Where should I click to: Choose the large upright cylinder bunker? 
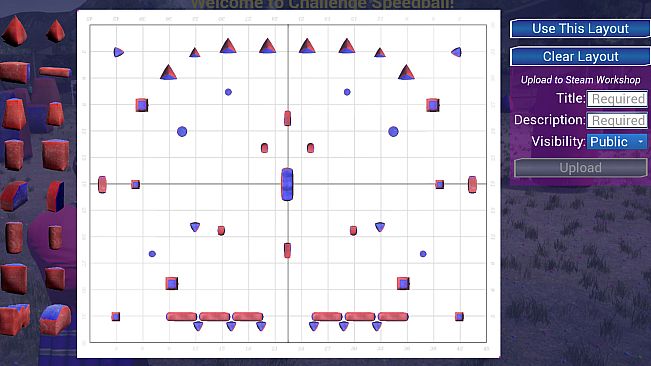point(15,238)
